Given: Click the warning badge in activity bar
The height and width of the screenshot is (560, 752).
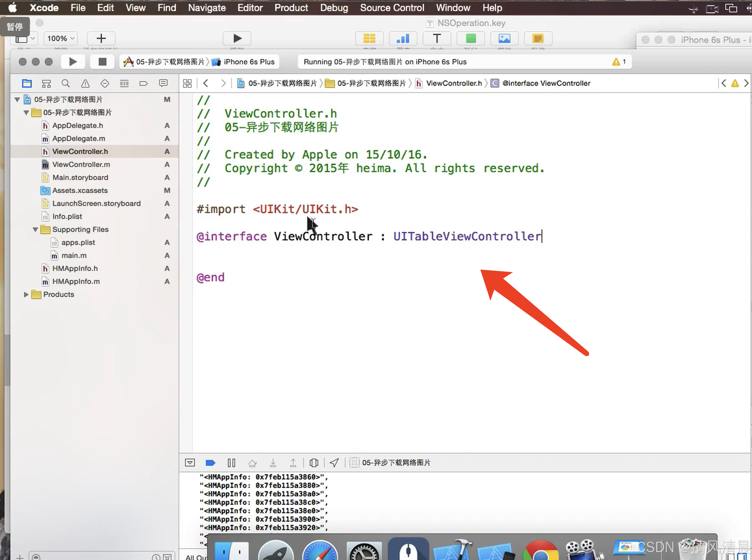Looking at the screenshot, I should coord(619,62).
